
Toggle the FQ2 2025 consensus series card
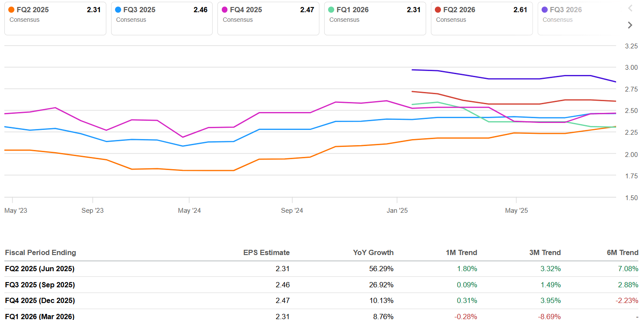(x=55, y=17)
